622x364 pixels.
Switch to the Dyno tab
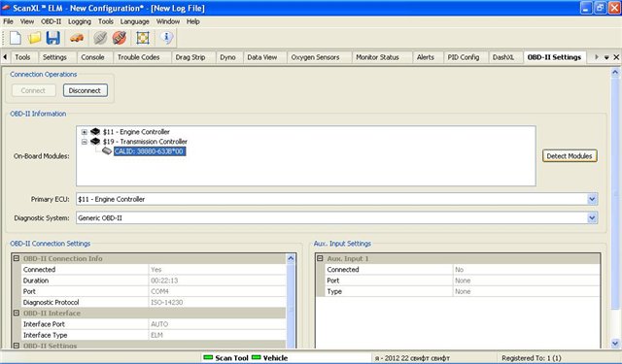pyautogui.click(x=227, y=57)
